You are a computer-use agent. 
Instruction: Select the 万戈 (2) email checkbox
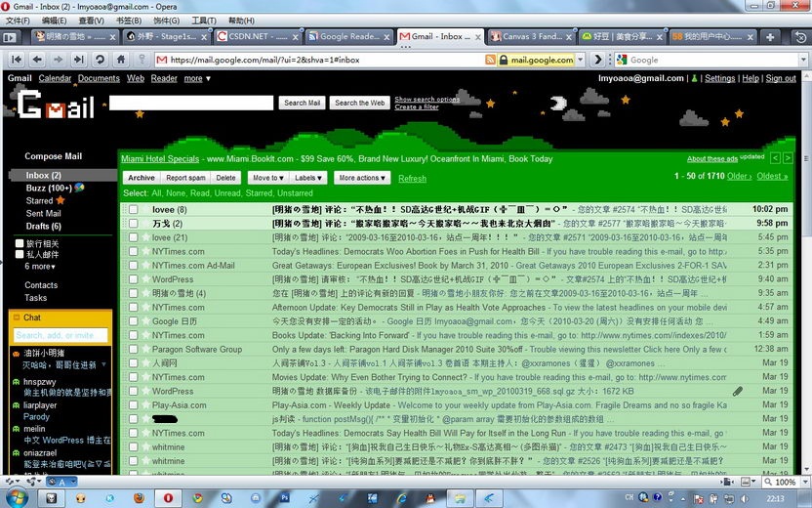tap(133, 224)
